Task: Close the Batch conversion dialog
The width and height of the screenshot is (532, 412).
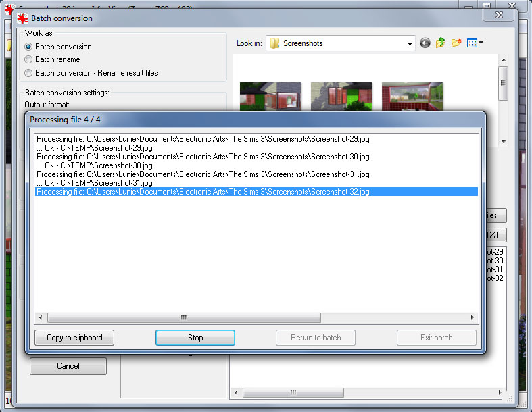Action: tap(499, 14)
